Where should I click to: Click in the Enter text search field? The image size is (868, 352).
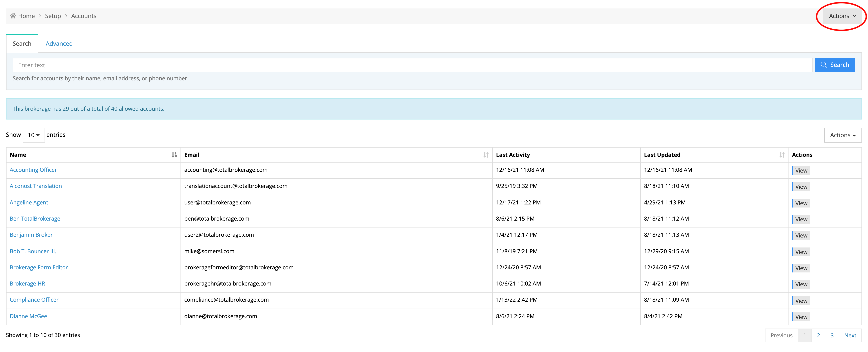click(412, 65)
